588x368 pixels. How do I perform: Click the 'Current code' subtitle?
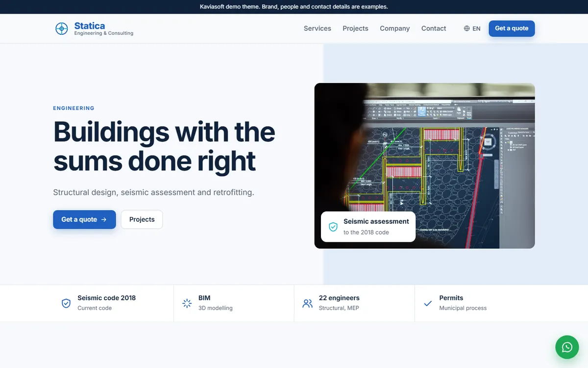click(95, 308)
